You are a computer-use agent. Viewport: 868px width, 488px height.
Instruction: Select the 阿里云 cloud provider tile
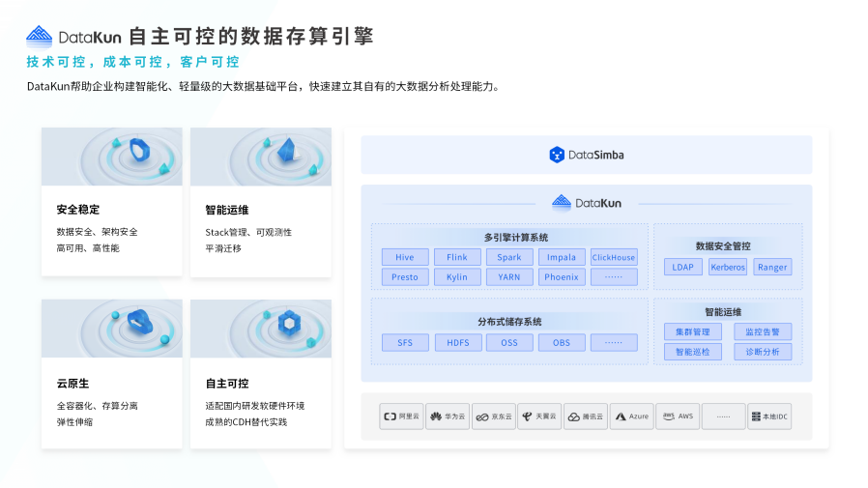(x=401, y=416)
